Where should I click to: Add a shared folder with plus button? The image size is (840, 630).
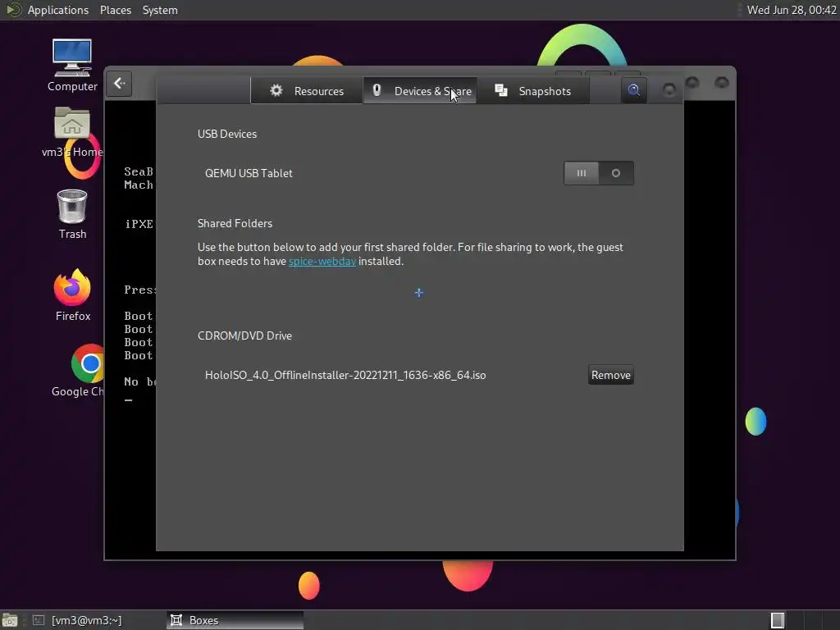click(419, 293)
